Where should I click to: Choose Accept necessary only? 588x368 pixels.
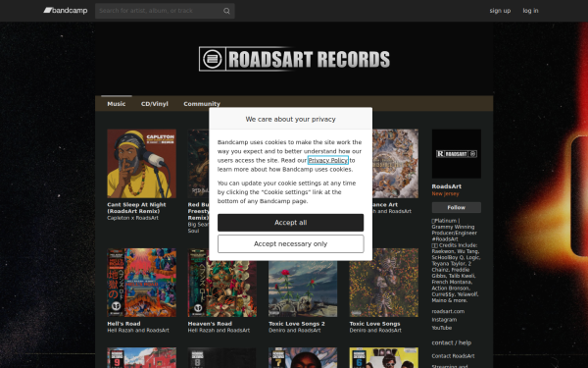(291, 244)
